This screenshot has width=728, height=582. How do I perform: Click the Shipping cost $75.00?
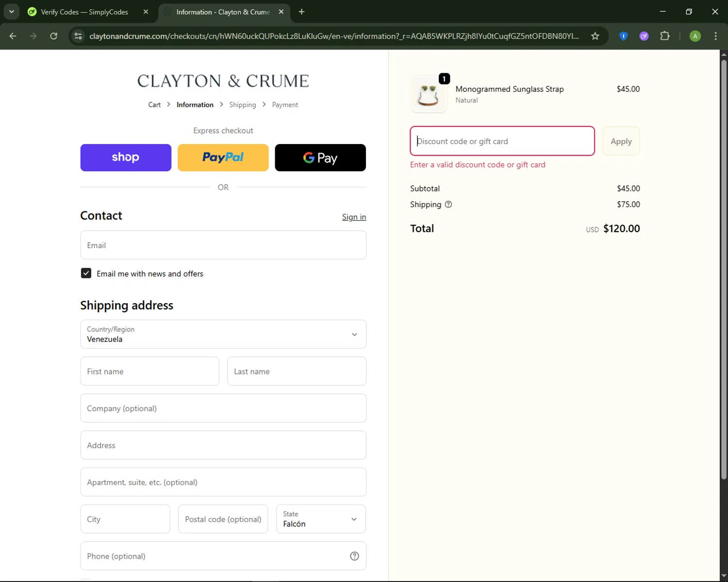(x=629, y=204)
